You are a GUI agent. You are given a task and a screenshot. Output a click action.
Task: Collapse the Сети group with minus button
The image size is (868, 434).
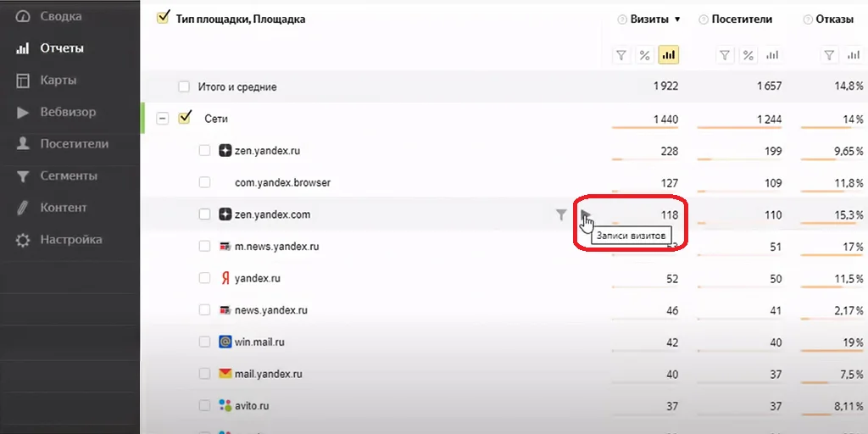pyautogui.click(x=162, y=119)
